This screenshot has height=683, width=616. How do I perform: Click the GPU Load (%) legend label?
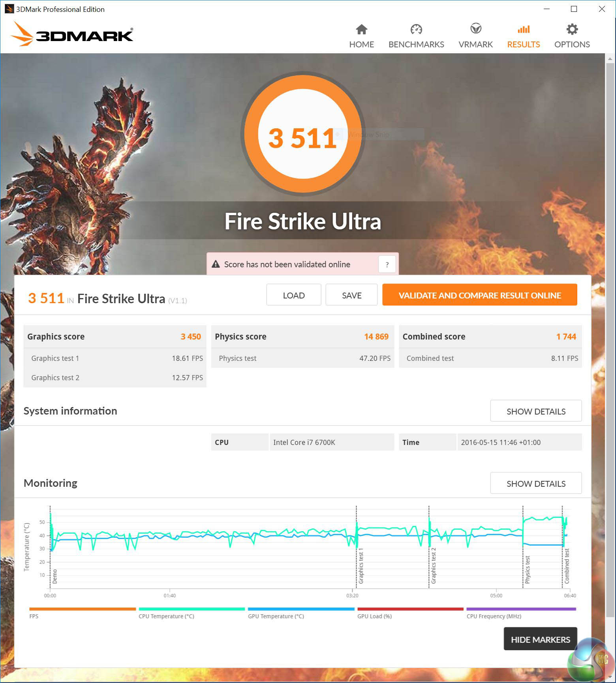(x=374, y=616)
